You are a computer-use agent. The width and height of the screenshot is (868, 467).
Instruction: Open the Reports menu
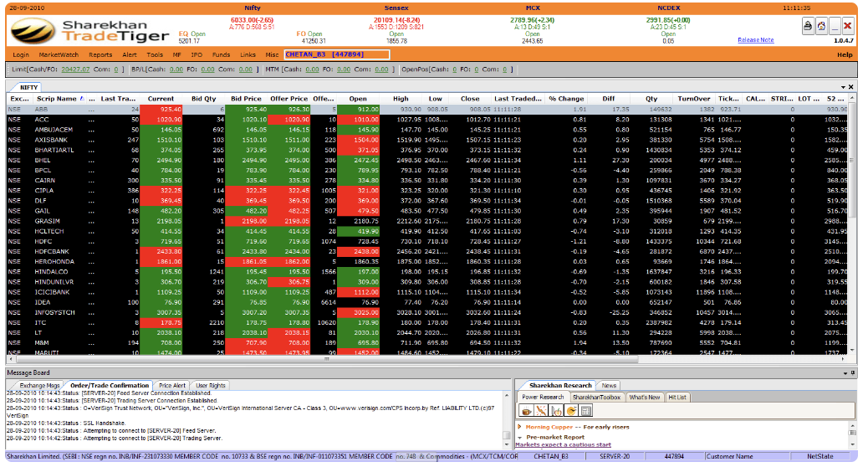click(100, 54)
